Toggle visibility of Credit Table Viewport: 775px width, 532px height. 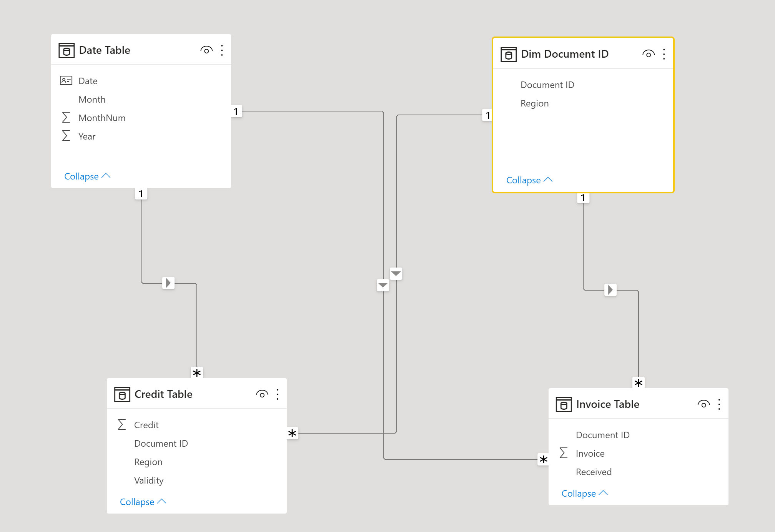(x=262, y=394)
